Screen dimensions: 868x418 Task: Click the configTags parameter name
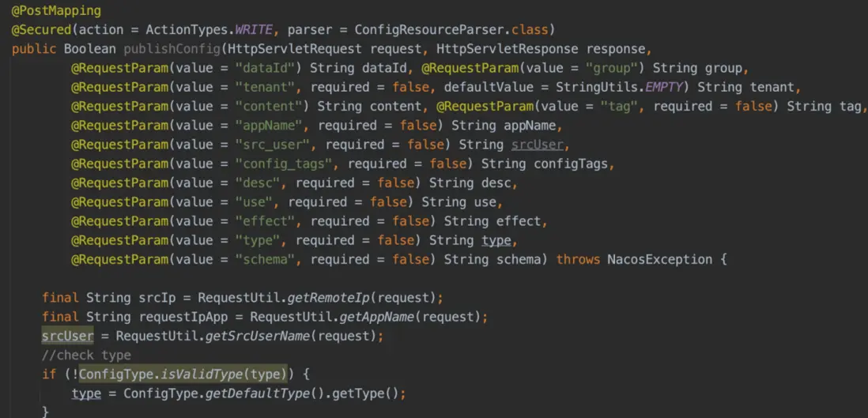tap(570, 164)
